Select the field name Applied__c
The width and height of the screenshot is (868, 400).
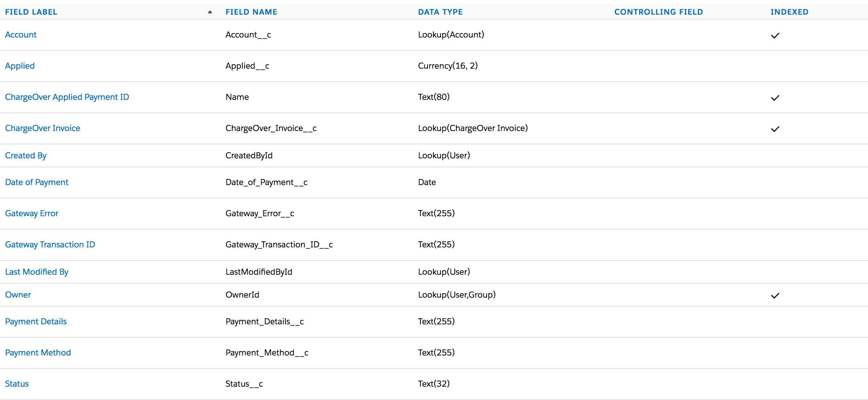247,66
